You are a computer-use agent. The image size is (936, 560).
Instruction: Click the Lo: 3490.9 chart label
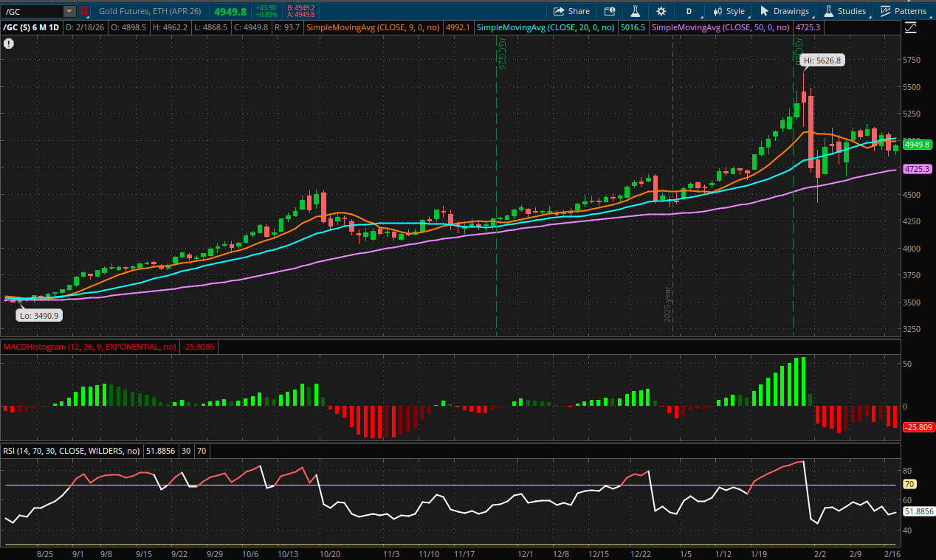click(38, 315)
